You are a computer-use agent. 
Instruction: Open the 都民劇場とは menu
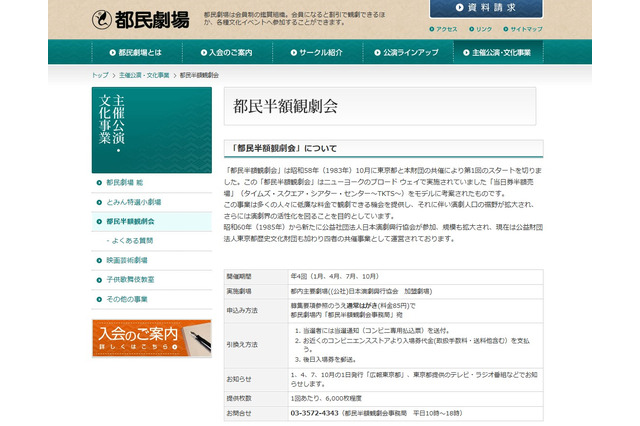(x=137, y=52)
